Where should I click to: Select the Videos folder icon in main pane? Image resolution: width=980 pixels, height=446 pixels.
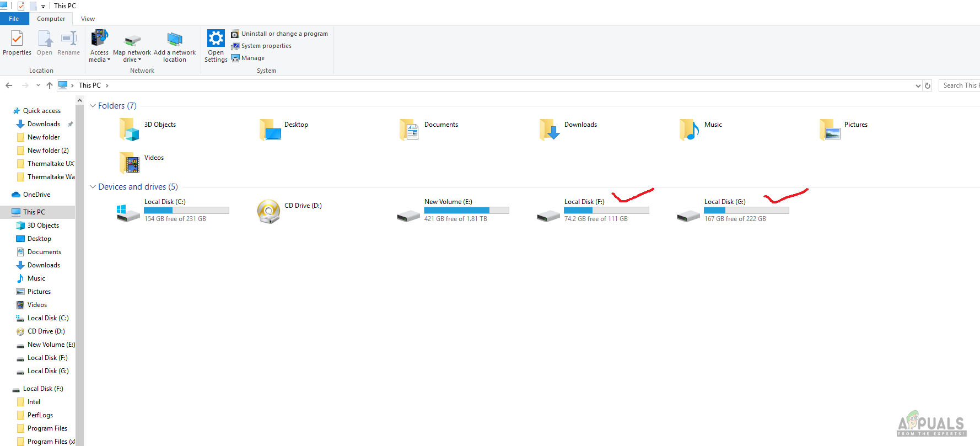click(x=129, y=163)
